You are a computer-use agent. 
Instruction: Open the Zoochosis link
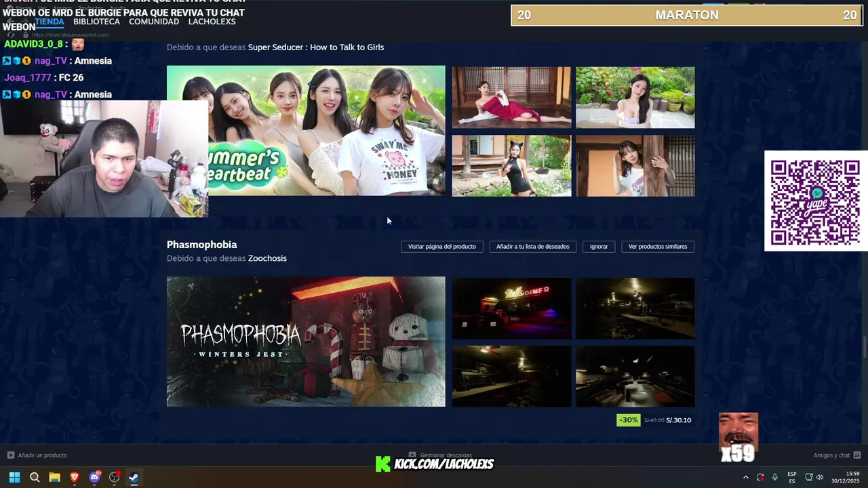(267, 258)
